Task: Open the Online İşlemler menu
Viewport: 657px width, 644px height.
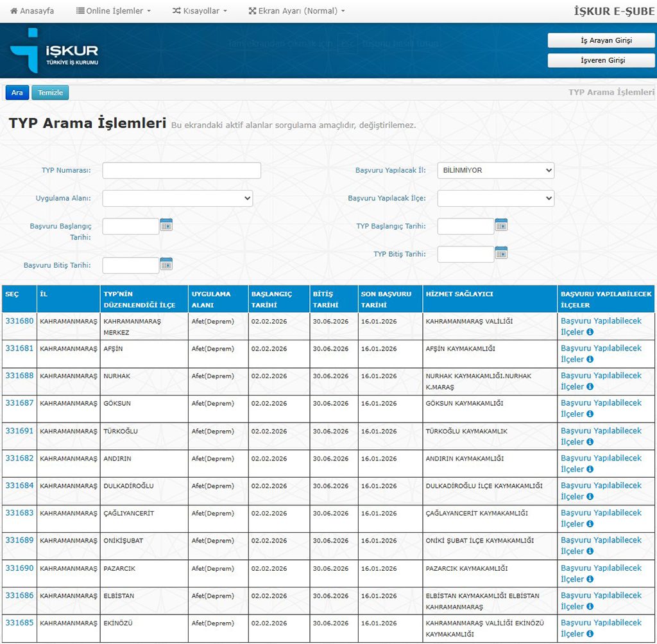Action: coord(114,11)
